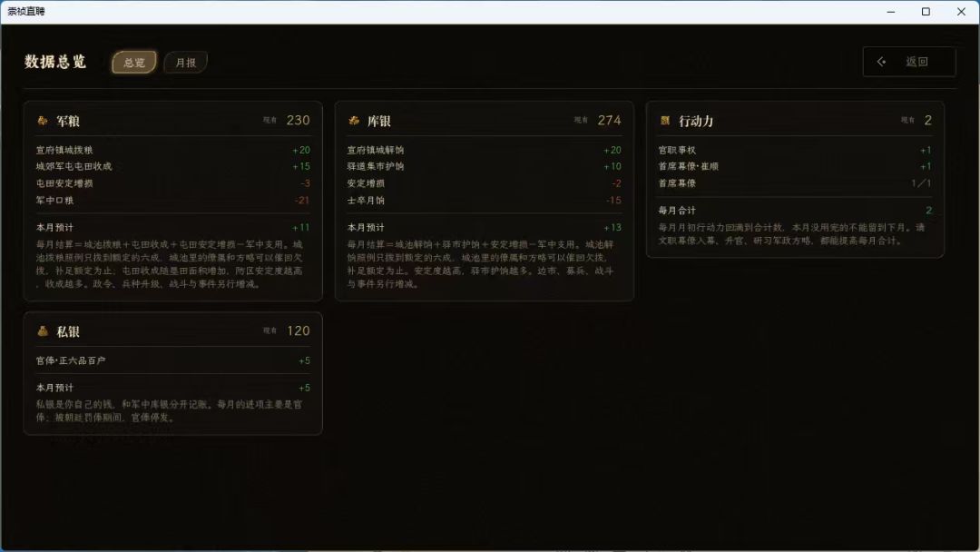Click the 崇祯直聘 window title
Image resolution: width=980 pixels, height=552 pixels.
(x=26, y=11)
